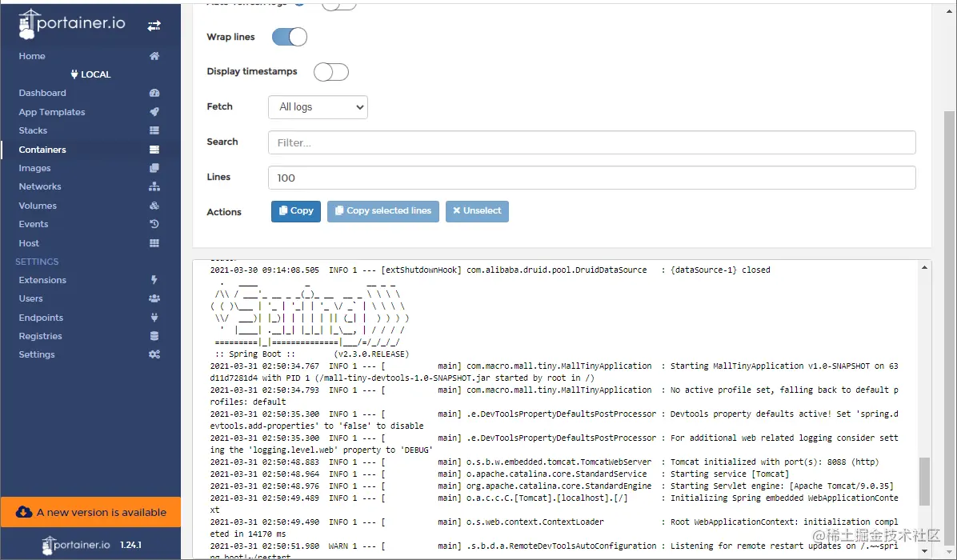The width and height of the screenshot is (957, 560).
Task: Click the log panel scroll up arrow
Action: pos(924,267)
